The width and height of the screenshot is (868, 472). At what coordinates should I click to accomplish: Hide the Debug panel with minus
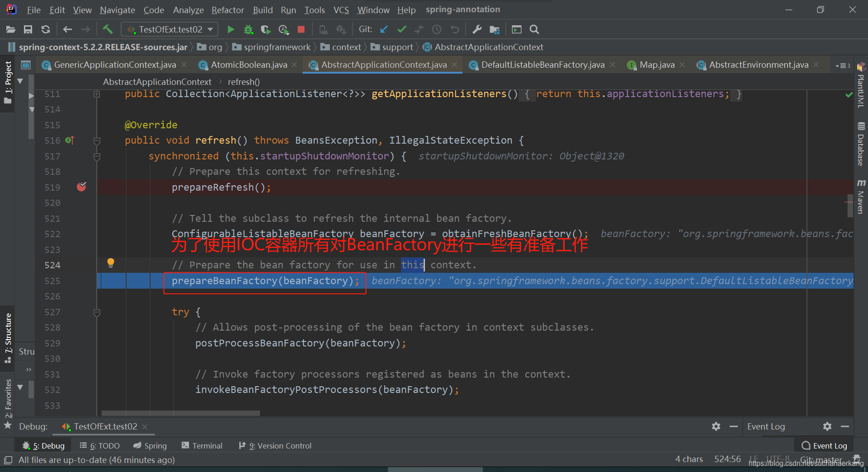pyautogui.click(x=734, y=426)
